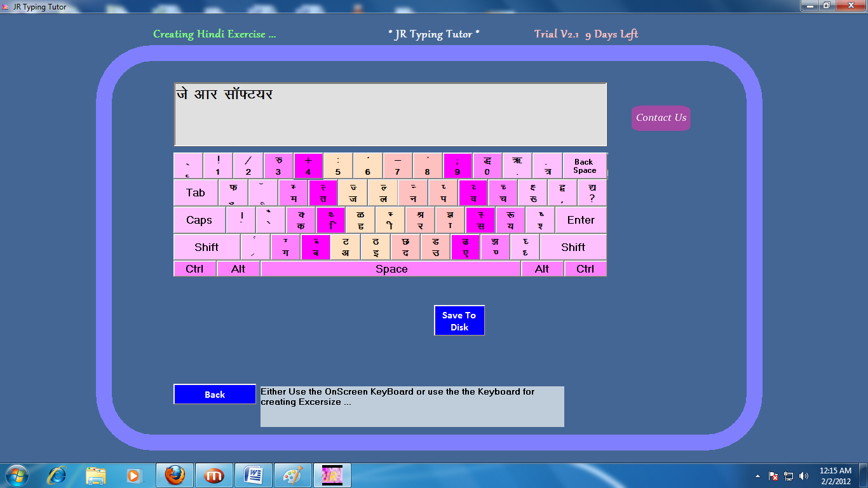Click the ल key
This screenshot has width=868, height=488.
click(383, 193)
